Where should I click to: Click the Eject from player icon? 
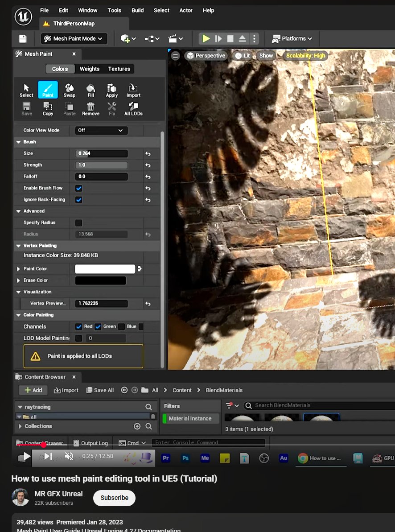(x=242, y=39)
